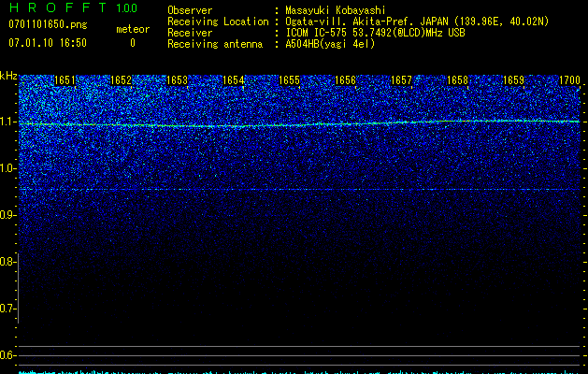This screenshot has width=588, height=374.
Task: Click the 0.8 frequency axis label
Action: pos(7,262)
